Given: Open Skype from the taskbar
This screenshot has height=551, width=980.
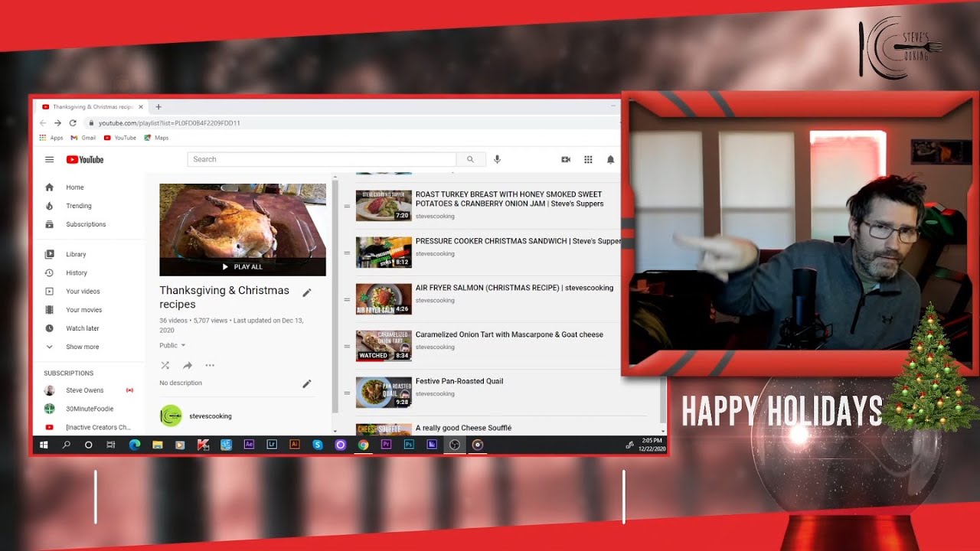Looking at the screenshot, I should (x=318, y=445).
